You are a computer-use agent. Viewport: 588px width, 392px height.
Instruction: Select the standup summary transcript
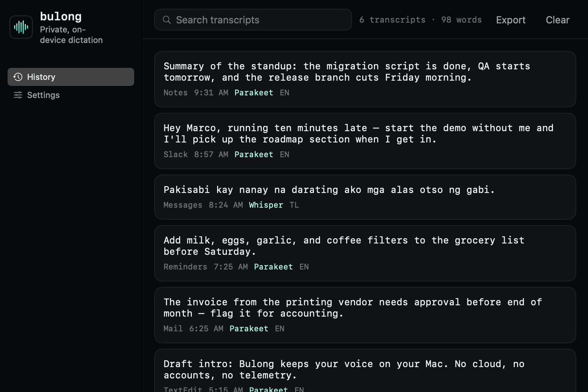[365, 79]
